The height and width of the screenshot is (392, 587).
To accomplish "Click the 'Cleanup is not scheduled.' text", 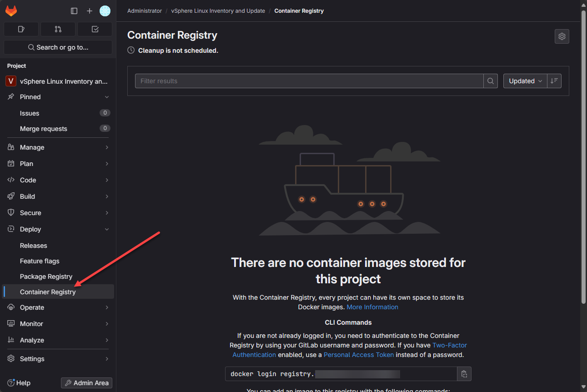I will (x=178, y=50).
